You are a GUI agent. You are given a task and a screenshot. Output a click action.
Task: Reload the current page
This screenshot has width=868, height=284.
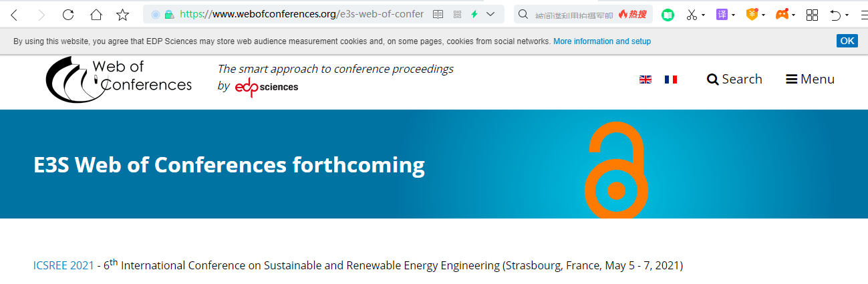pyautogui.click(x=68, y=14)
